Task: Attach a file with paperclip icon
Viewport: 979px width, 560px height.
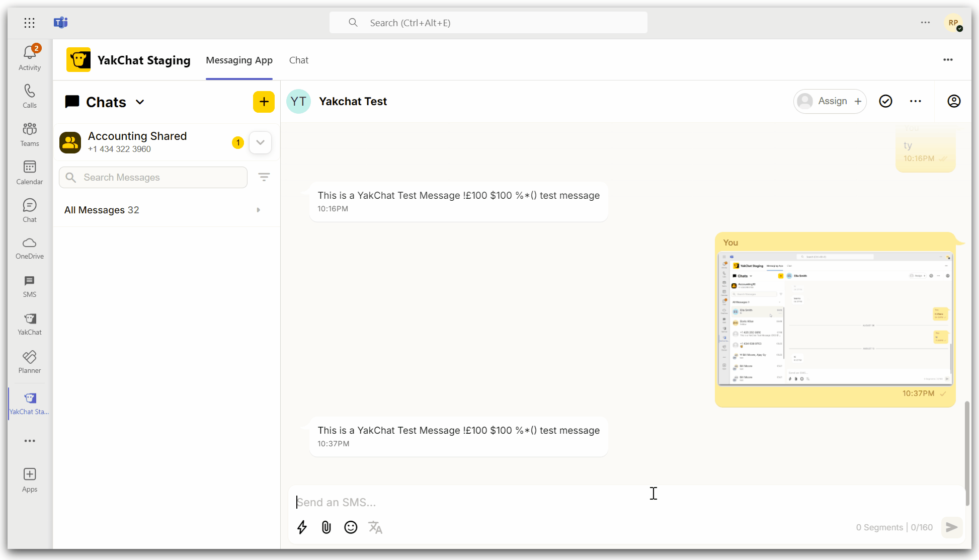Action: (327, 527)
